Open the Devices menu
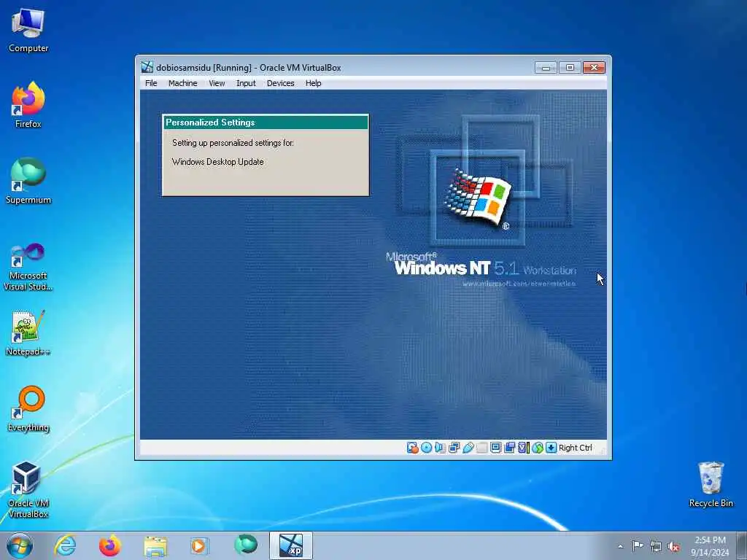 [281, 83]
